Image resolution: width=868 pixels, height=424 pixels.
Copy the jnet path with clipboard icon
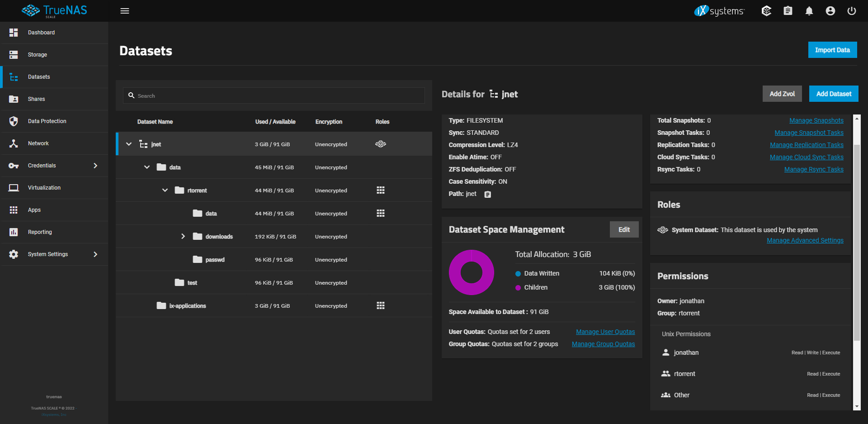(x=487, y=195)
